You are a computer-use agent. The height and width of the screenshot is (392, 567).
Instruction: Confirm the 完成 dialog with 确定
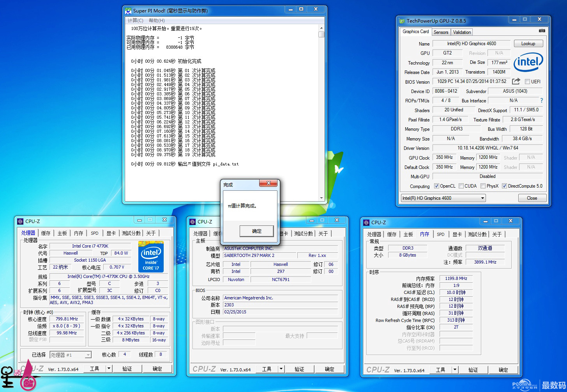coord(257,231)
